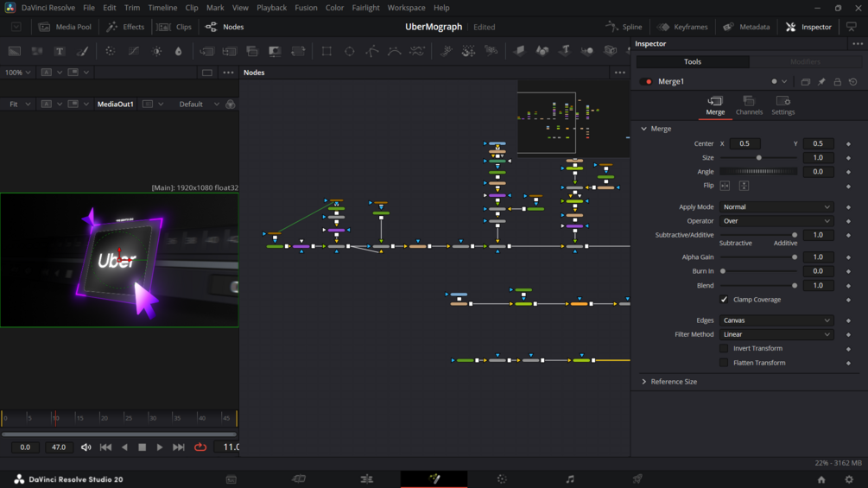
Task: Reset Merge1 tool settings
Action: pos(853,82)
